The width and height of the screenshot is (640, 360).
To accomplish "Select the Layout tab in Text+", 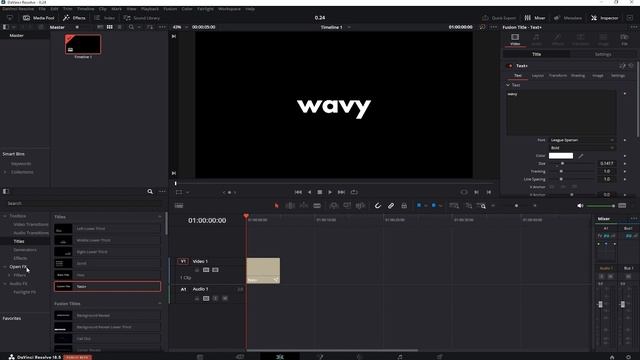I will coord(538,76).
